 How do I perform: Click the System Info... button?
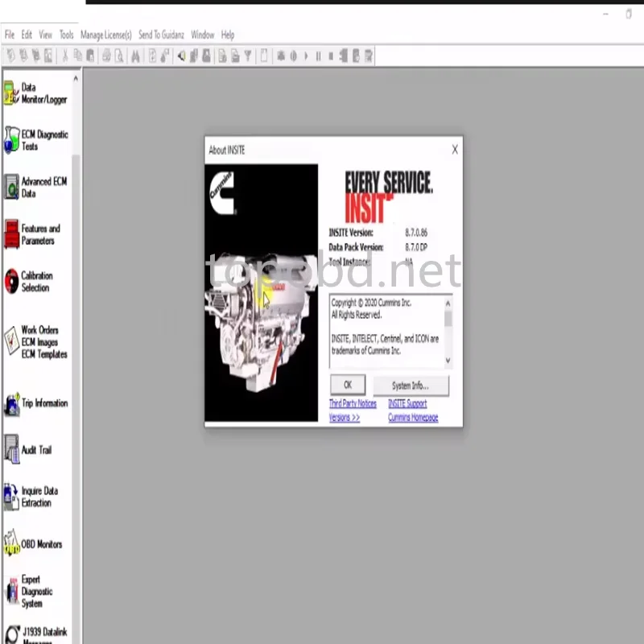411,386
